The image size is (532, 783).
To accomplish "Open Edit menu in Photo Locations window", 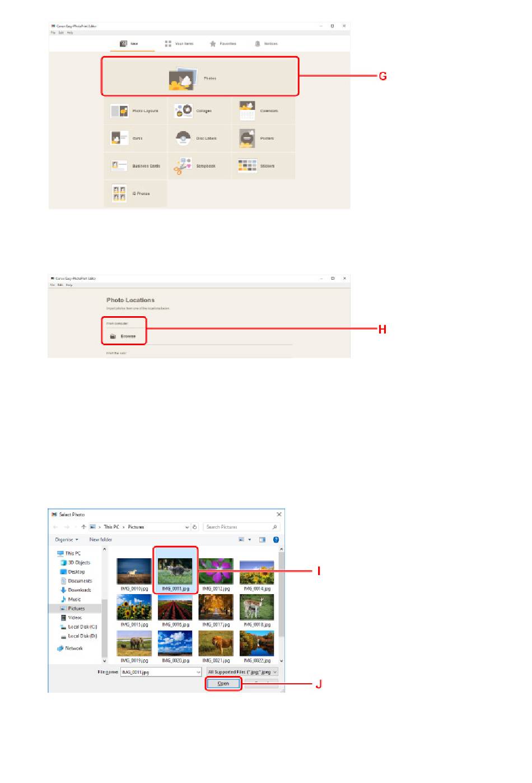I will (60, 285).
